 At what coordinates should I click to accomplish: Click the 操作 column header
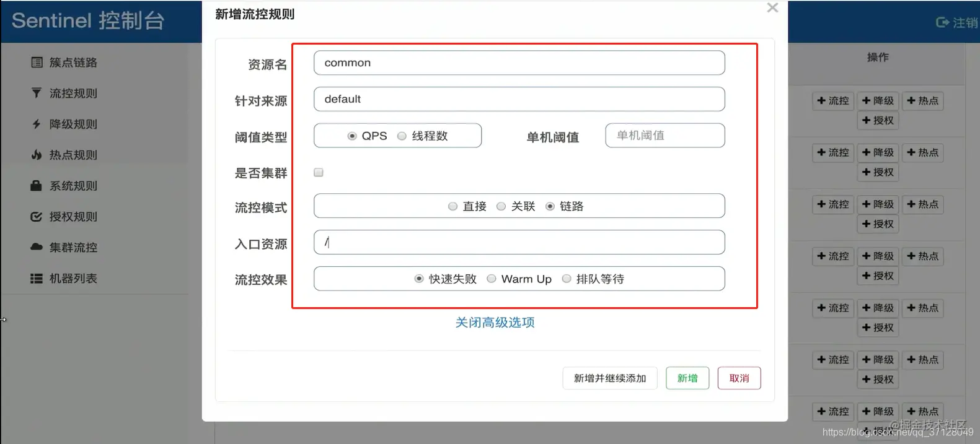tap(878, 57)
